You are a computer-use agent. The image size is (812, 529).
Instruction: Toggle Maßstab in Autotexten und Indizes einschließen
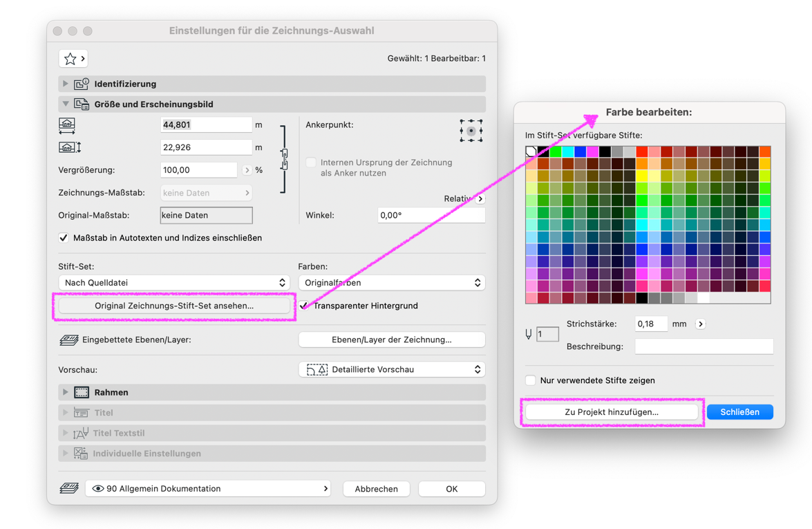point(63,238)
